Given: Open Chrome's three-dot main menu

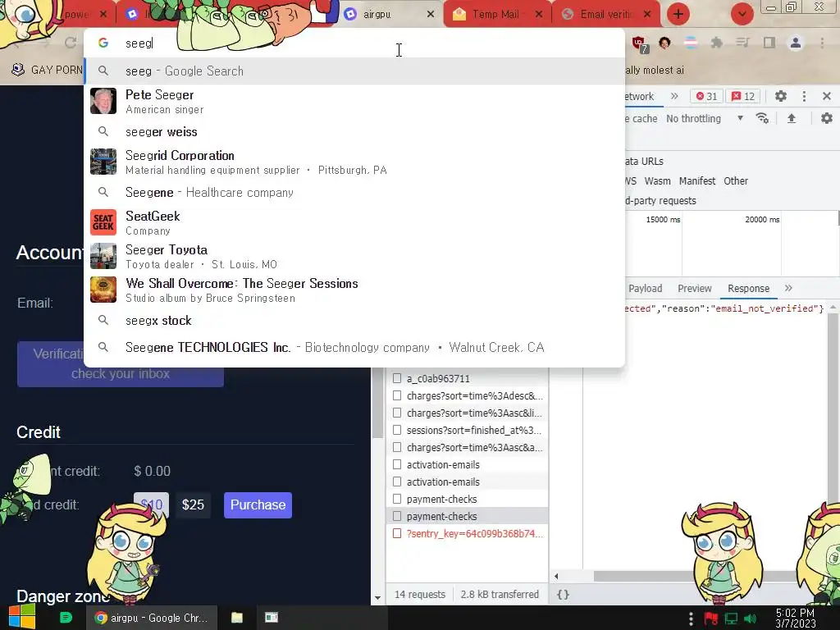Looking at the screenshot, I should [822, 43].
